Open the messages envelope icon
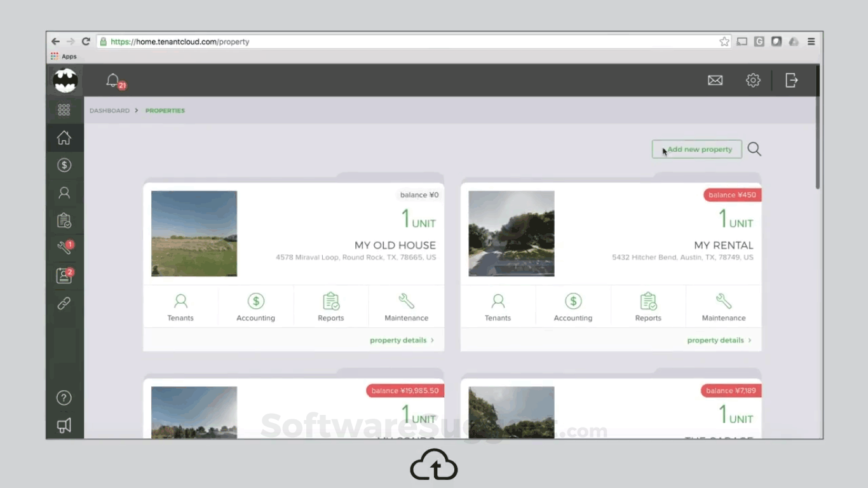 pyautogui.click(x=715, y=80)
